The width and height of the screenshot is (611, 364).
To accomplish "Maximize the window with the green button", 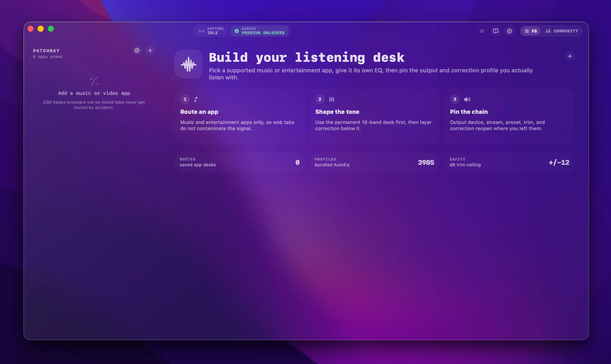I will pos(51,29).
